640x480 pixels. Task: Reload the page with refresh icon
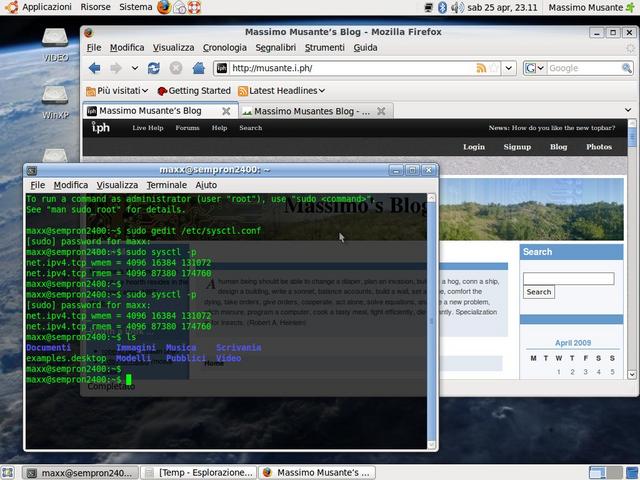coord(154,68)
